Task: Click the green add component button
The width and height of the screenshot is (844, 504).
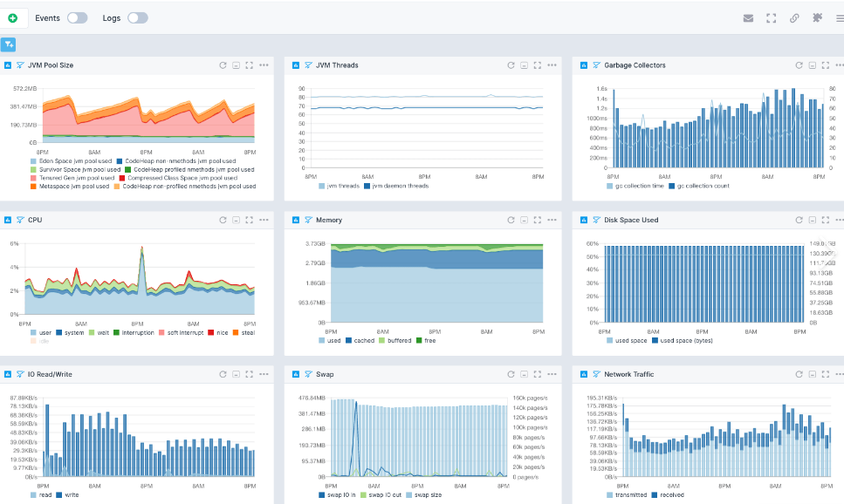Action: (12, 17)
